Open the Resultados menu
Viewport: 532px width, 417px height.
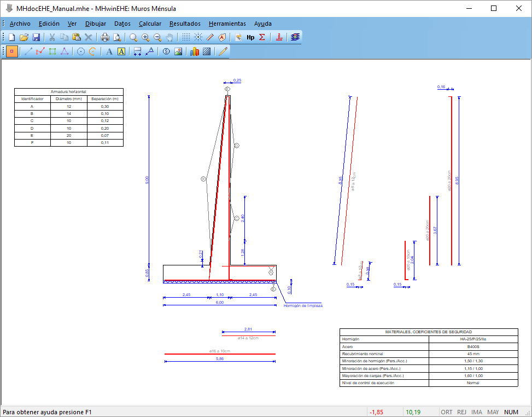pos(185,24)
